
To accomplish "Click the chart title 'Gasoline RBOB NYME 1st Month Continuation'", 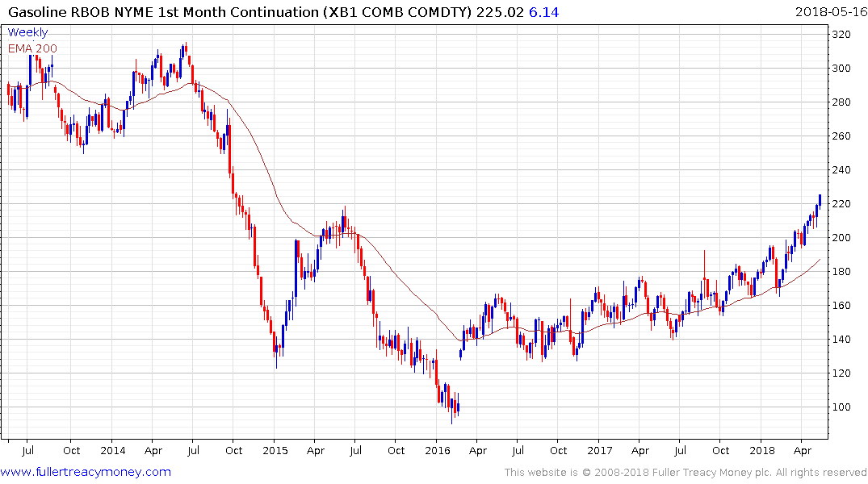I will (164, 11).
